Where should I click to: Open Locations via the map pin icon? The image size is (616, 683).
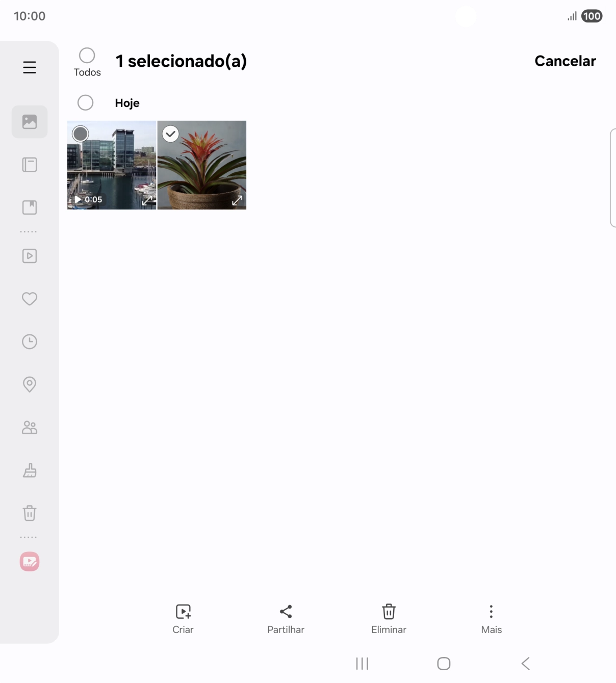tap(30, 384)
